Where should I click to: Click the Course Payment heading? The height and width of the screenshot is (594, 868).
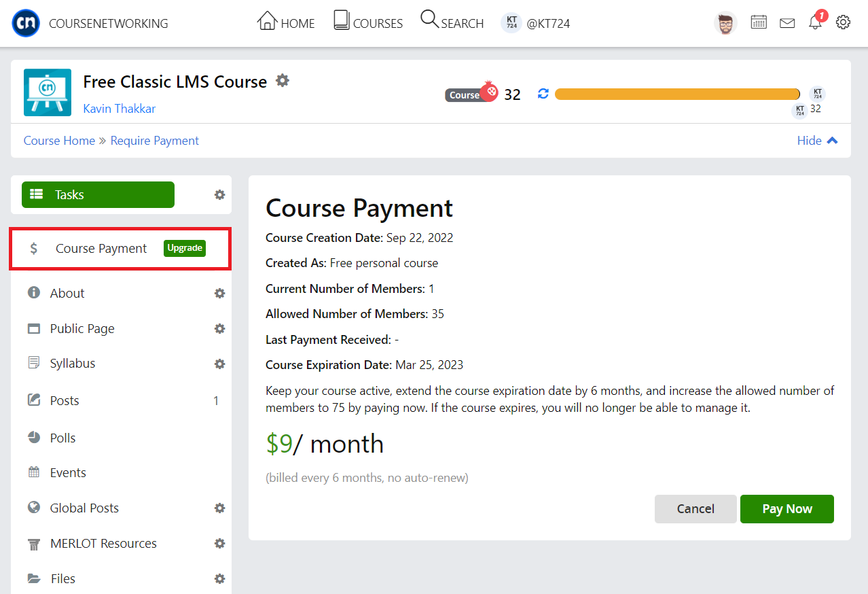click(x=359, y=208)
